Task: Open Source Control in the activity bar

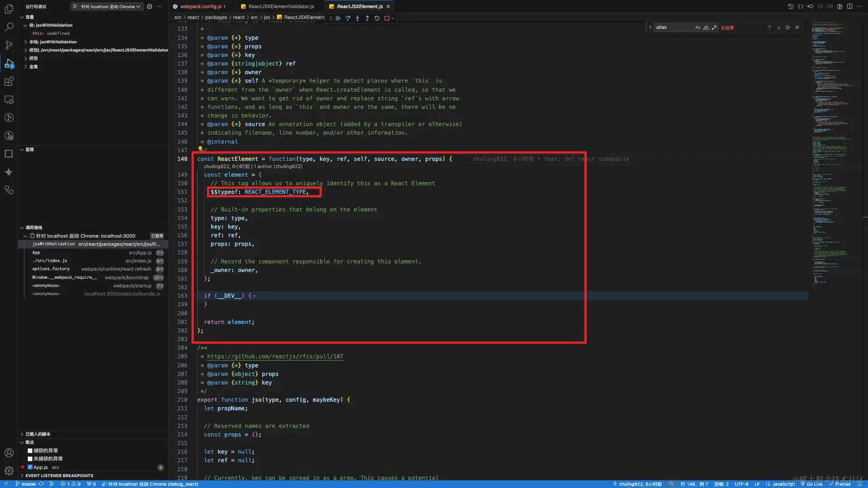Action: point(9,45)
